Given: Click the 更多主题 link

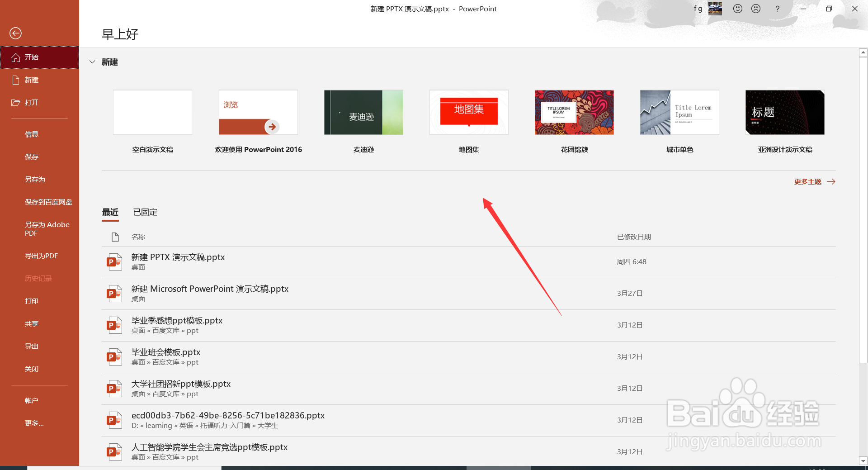Looking at the screenshot, I should [x=809, y=181].
